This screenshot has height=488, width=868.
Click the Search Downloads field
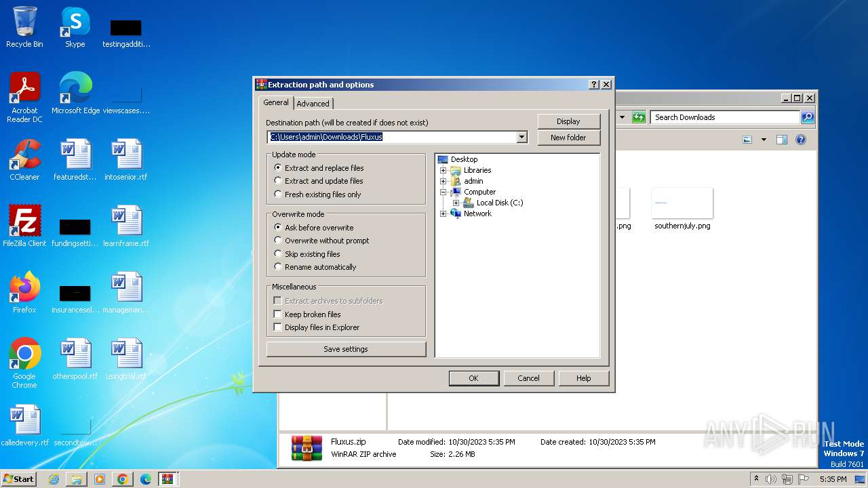pyautogui.click(x=725, y=117)
